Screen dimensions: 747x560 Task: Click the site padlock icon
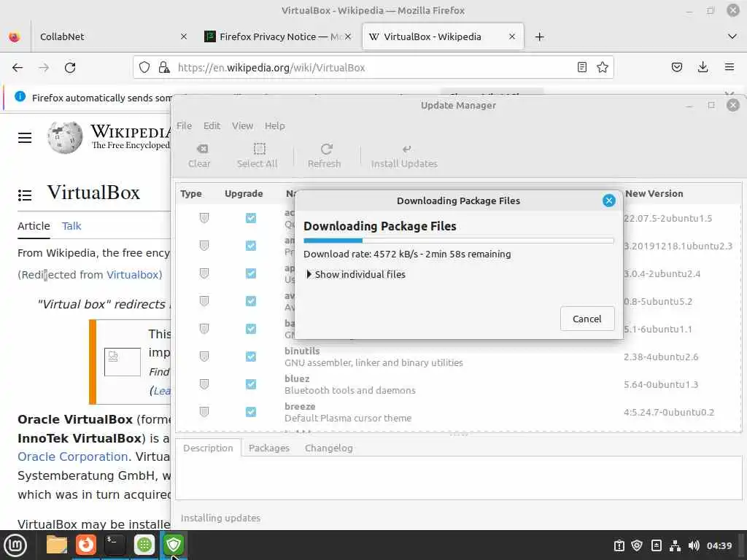tap(164, 68)
